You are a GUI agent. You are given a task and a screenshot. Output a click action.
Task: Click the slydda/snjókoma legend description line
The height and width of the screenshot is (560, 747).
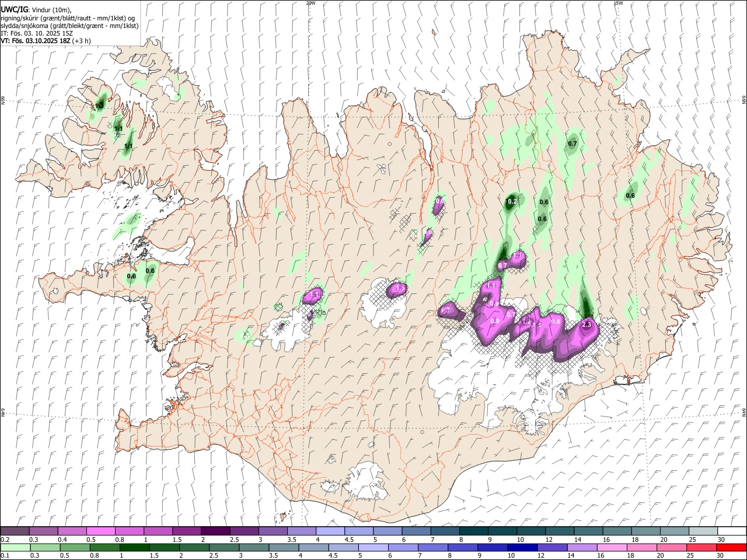69,25
